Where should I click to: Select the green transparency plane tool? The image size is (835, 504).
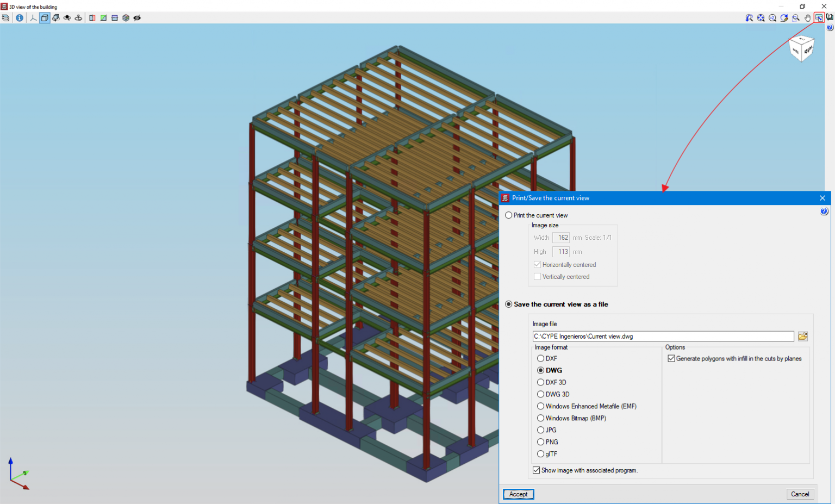[103, 17]
